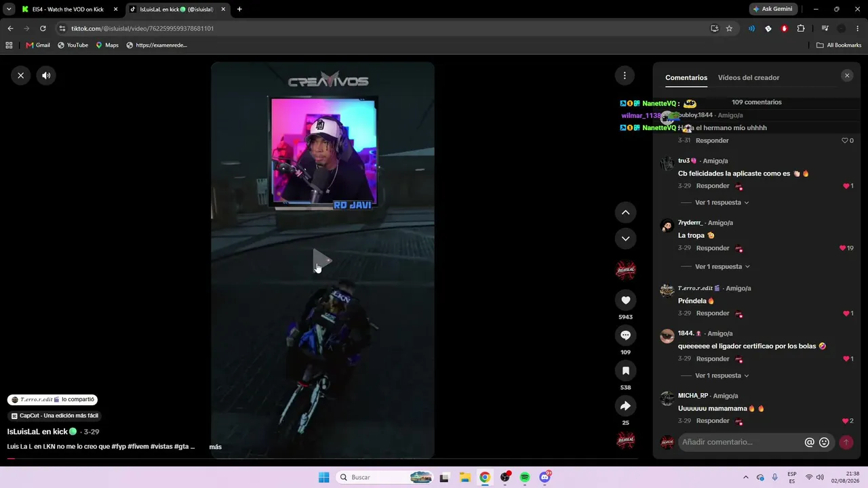The height and width of the screenshot is (488, 868).
Task: Open the three-dot video options menu
Action: 625,75
